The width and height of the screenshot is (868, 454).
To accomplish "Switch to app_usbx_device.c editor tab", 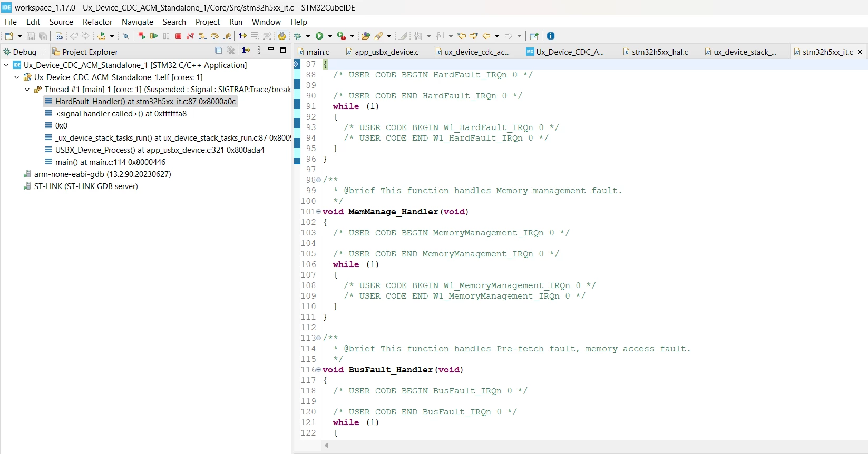I will [383, 52].
